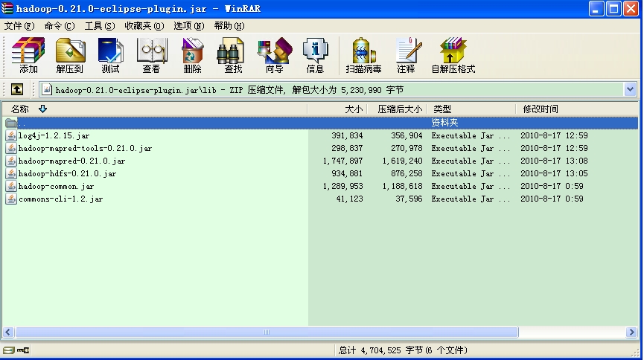Click packed size value 876,258

coord(407,173)
